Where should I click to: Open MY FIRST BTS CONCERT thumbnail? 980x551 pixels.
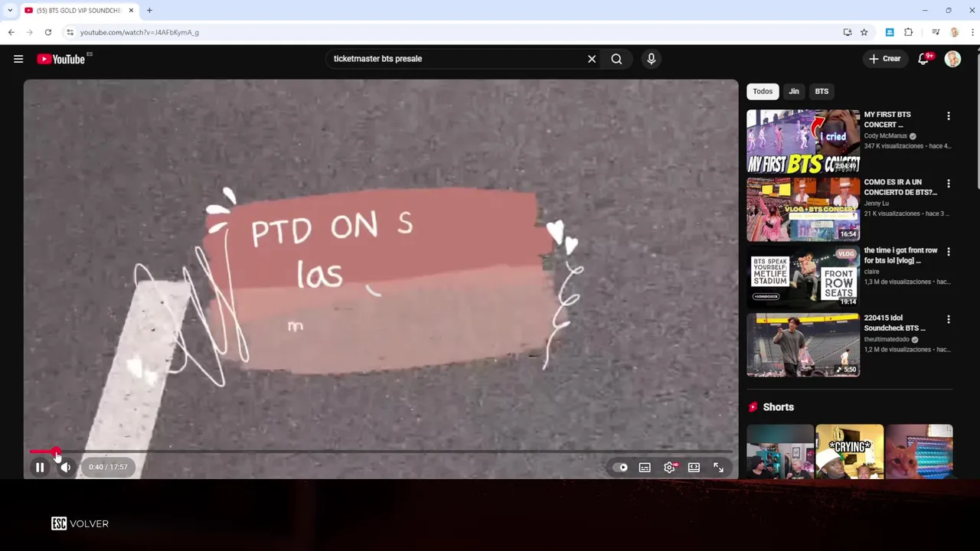pyautogui.click(x=803, y=142)
